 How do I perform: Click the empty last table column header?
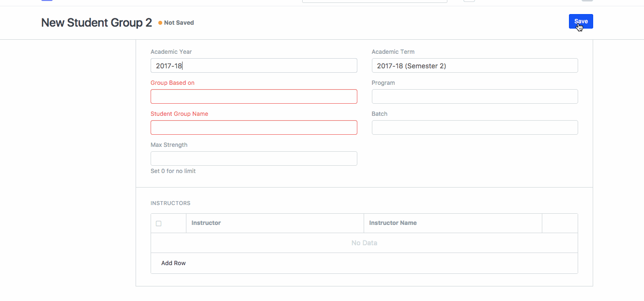tap(559, 223)
